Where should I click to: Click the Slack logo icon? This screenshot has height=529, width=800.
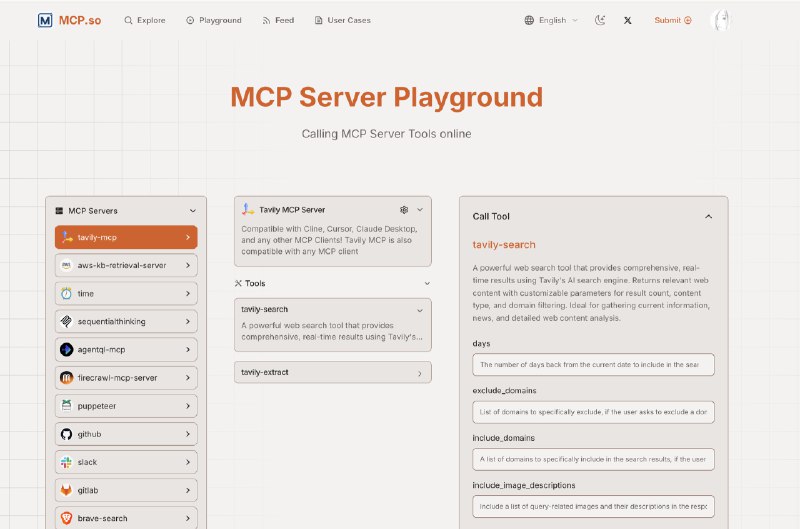tap(66, 462)
